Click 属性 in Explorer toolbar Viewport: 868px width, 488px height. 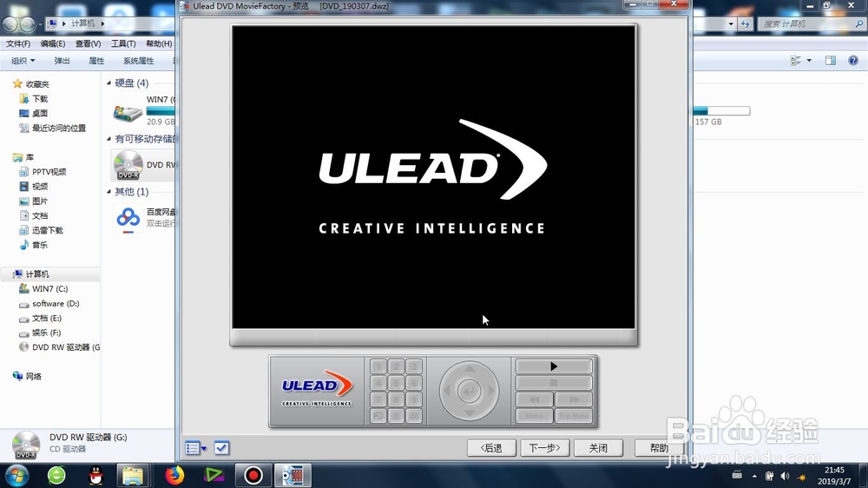pos(96,61)
